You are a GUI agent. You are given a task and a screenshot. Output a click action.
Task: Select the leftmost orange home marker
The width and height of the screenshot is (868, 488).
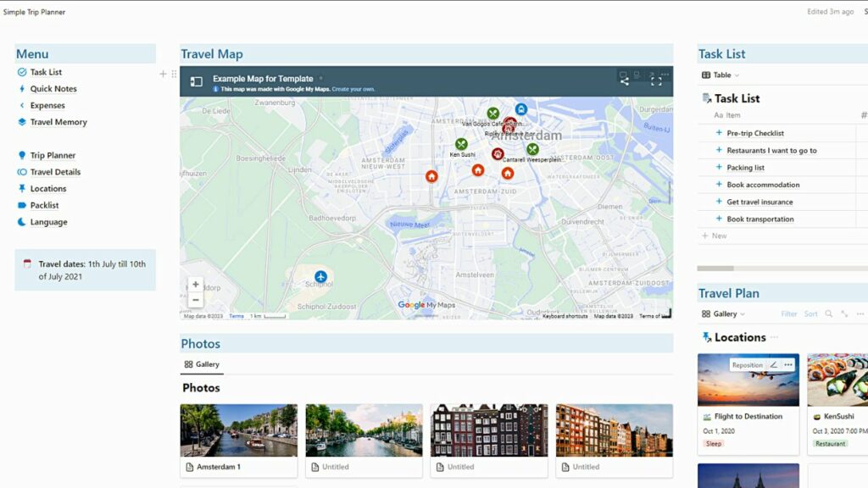coord(431,176)
